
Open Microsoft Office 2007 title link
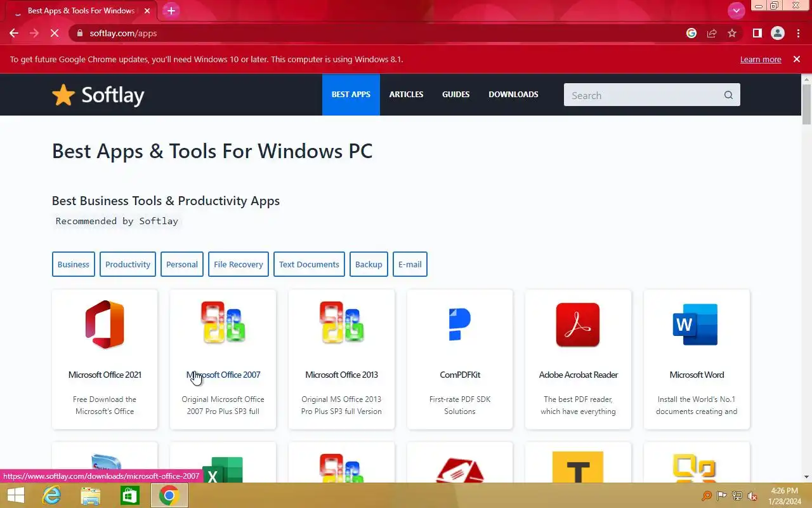[223, 375]
